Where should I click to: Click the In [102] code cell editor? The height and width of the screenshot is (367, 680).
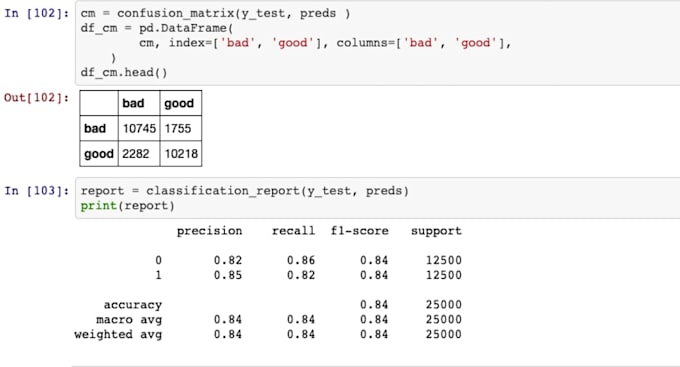click(377, 43)
